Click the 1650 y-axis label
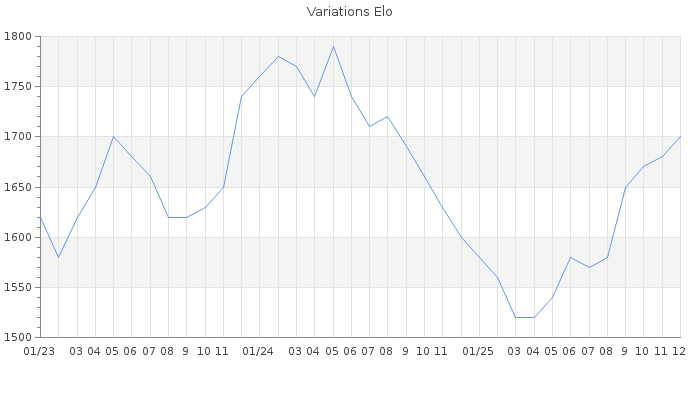This screenshot has height=400, width=700. click(18, 187)
